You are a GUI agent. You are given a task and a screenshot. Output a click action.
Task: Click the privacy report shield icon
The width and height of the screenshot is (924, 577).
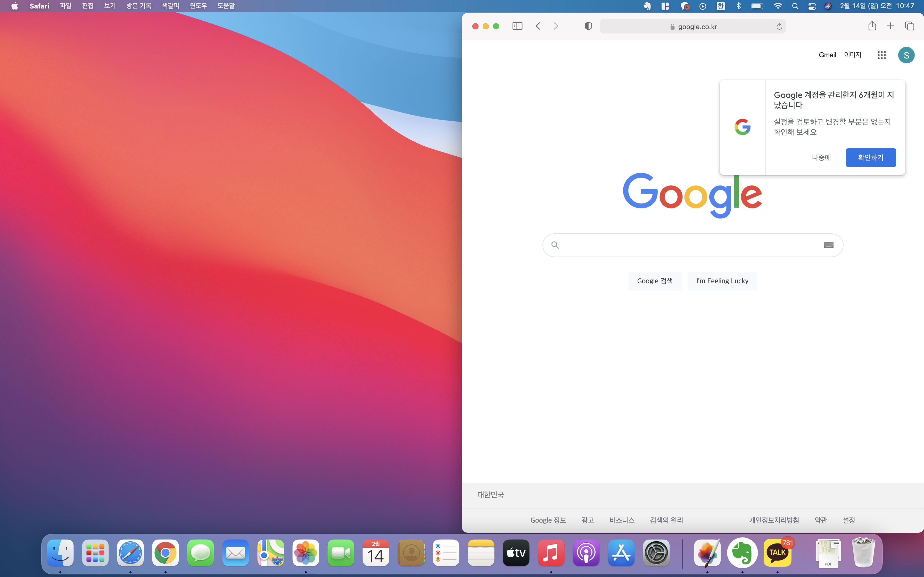588,26
